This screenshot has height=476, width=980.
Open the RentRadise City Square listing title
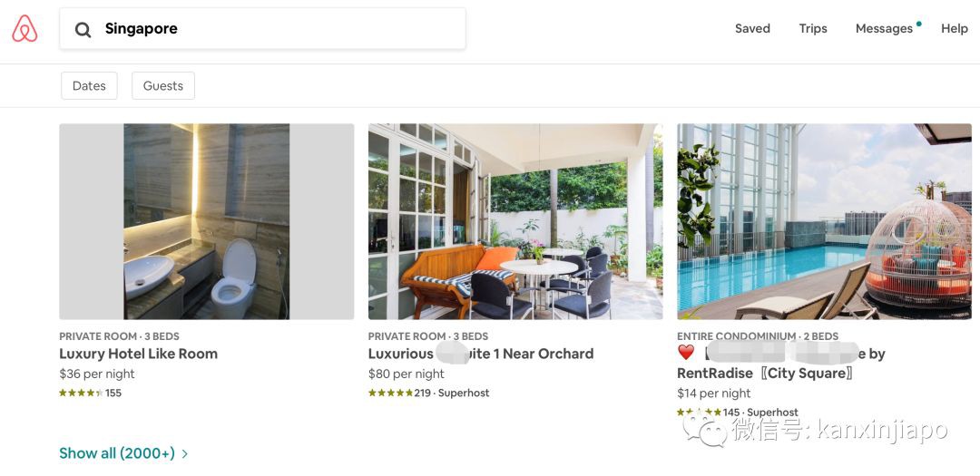(781, 364)
